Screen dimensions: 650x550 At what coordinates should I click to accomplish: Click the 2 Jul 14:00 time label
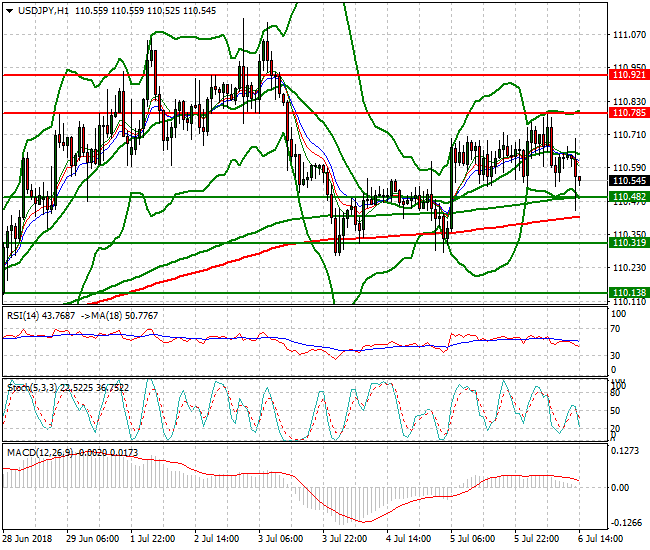(x=216, y=539)
